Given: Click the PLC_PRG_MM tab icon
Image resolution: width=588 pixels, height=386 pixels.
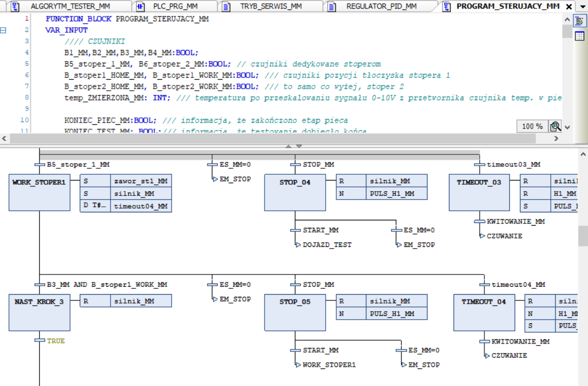Looking at the screenshot, I should point(140,6).
